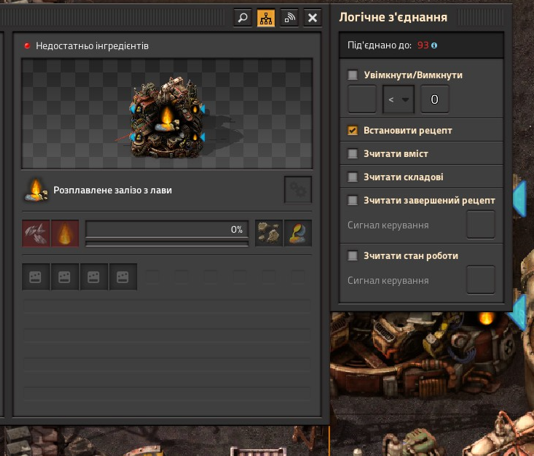Viewport: 534px width, 456px height.
Task: Open the comparator operator dropdown showing <
Action: (398, 99)
